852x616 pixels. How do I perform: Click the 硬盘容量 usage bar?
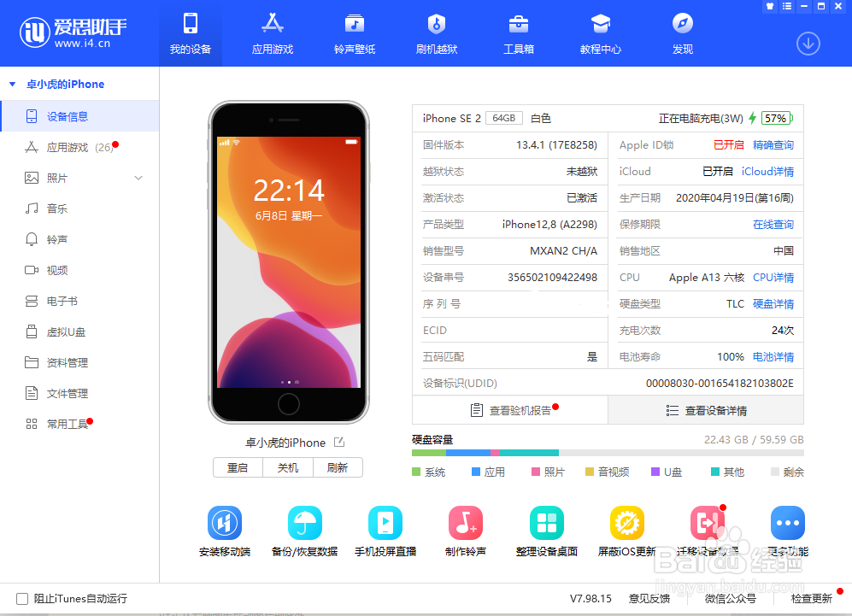pyautogui.click(x=608, y=453)
